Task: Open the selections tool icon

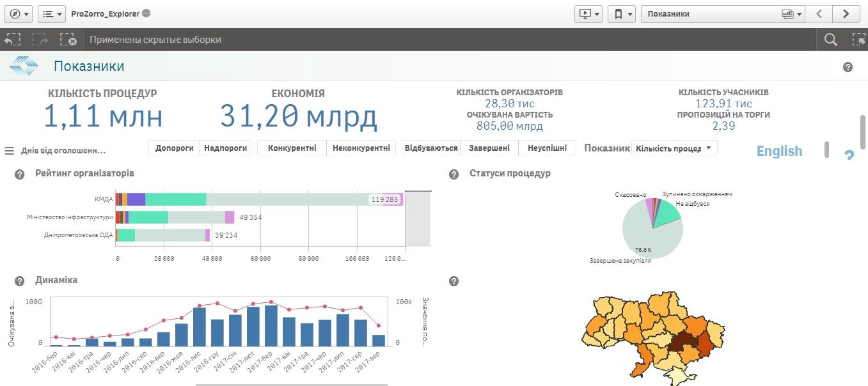Action: 858,40
